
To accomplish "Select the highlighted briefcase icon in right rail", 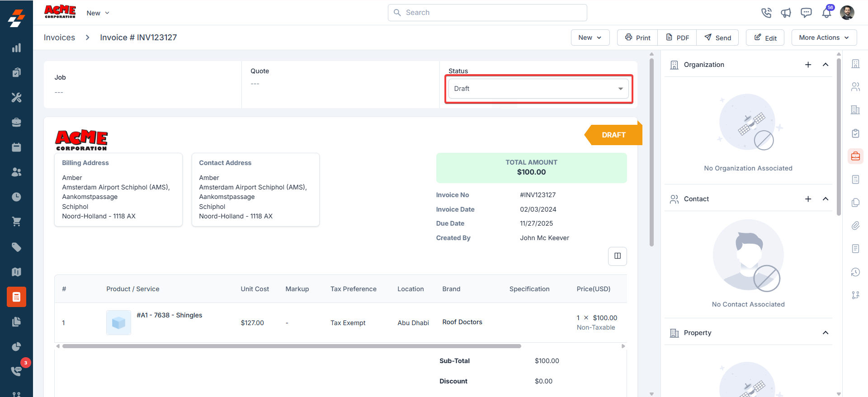I will click(855, 156).
